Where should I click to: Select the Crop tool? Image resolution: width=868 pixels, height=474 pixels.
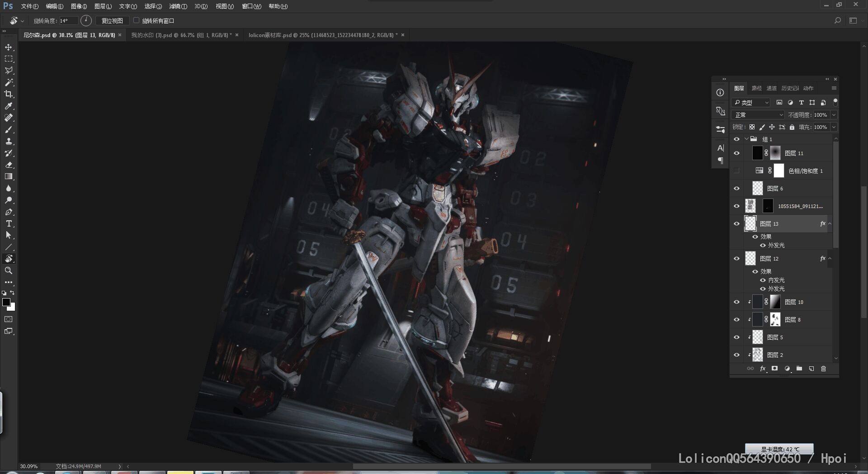coord(9,94)
